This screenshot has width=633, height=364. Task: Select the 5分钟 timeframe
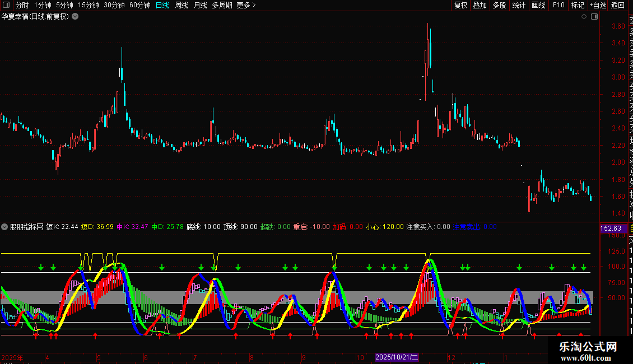(x=64, y=5)
